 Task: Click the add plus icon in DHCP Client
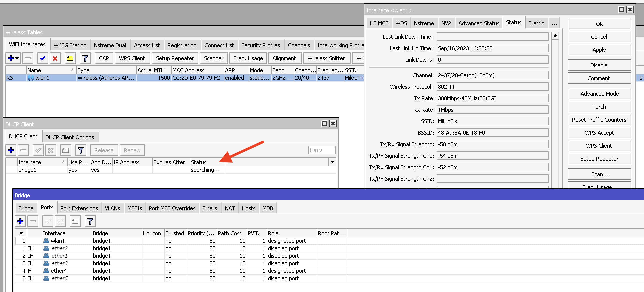point(11,150)
